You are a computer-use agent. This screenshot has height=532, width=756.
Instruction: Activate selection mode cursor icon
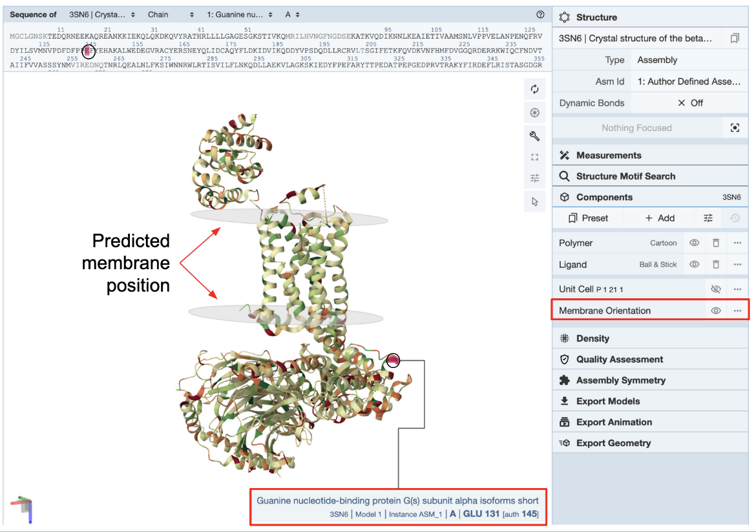click(534, 201)
